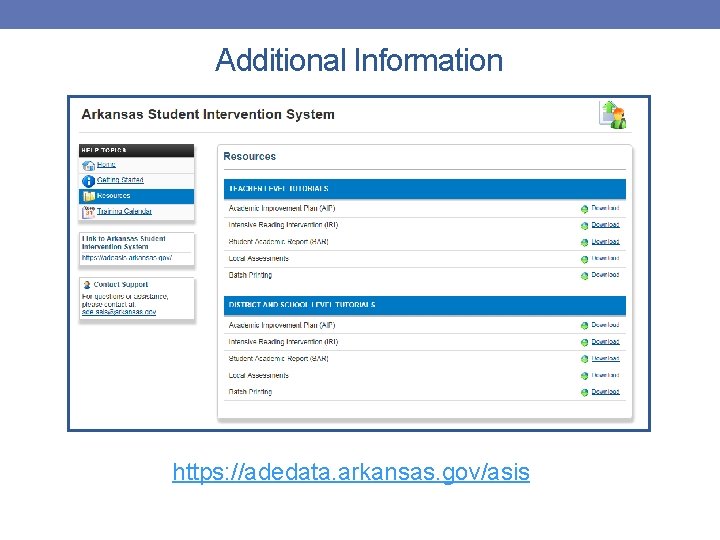The width and height of the screenshot is (720, 540).
Task: Download teacher-level Academic Improvement Plan tutorial
Action: 605,208
